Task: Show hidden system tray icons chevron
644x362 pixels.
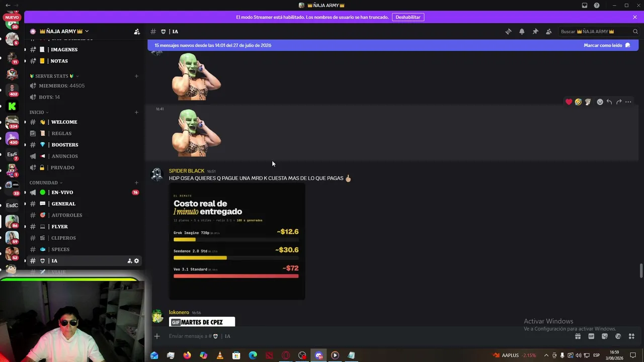Action: click(x=546, y=355)
